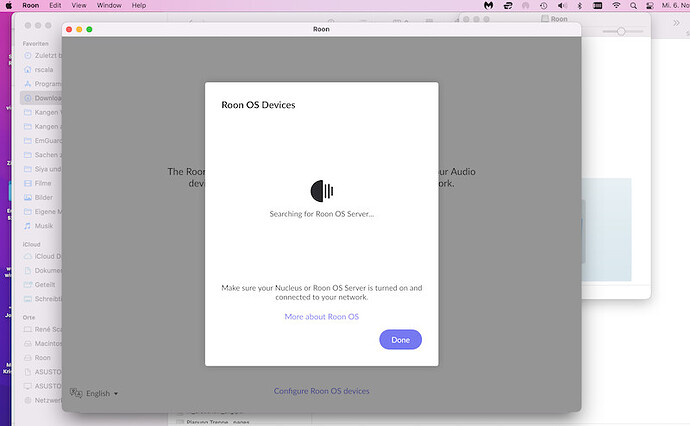Click the rscala house icon in Finder sidebar
The height and width of the screenshot is (426, 690).
tap(28, 70)
